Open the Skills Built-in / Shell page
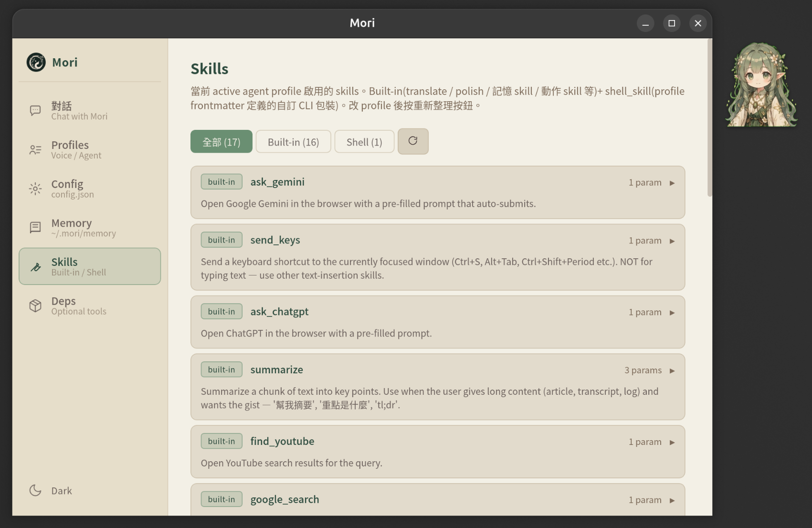Viewport: 812px width, 528px height. tap(90, 266)
